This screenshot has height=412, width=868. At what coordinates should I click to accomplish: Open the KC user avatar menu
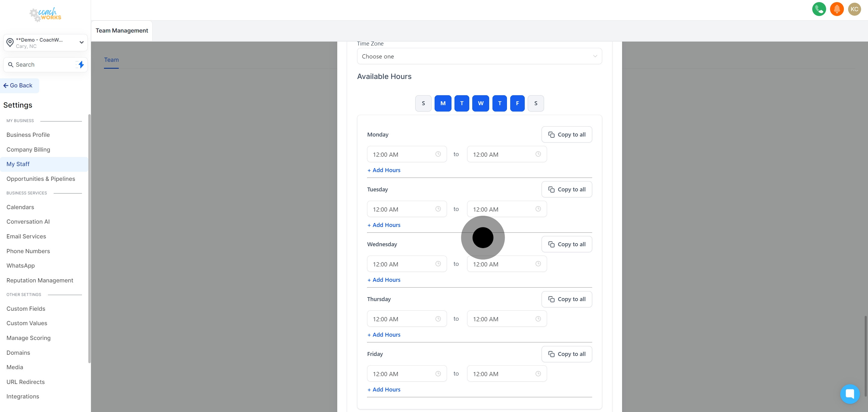(x=854, y=9)
